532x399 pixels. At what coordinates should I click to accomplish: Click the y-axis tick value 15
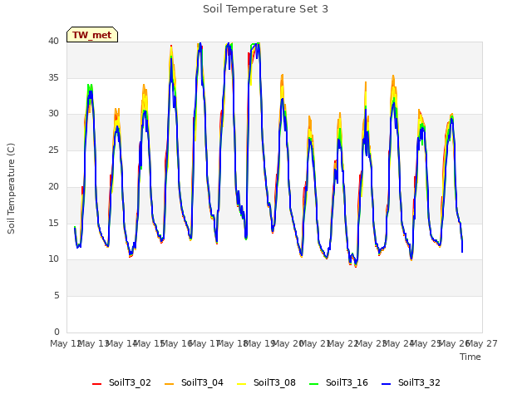pyautogui.click(x=53, y=223)
